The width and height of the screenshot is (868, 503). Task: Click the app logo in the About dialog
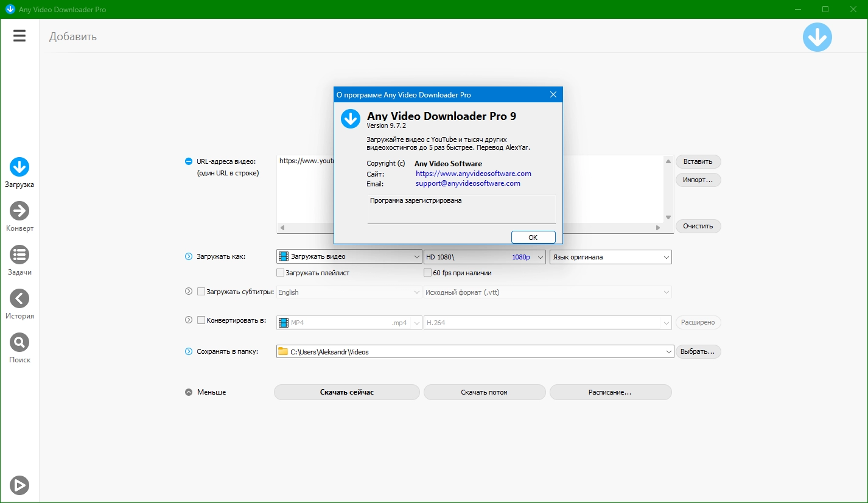pos(351,119)
